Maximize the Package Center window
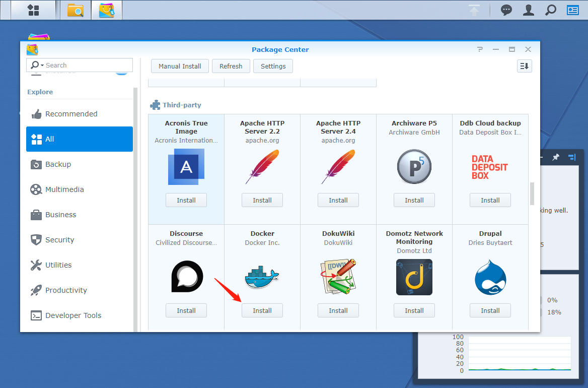Image resolution: width=588 pixels, height=388 pixels. click(x=512, y=49)
